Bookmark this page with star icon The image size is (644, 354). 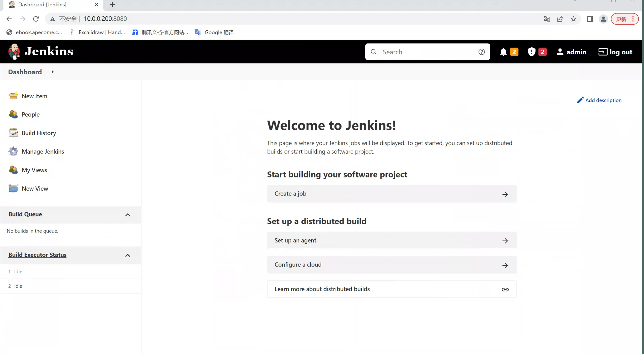tap(573, 19)
